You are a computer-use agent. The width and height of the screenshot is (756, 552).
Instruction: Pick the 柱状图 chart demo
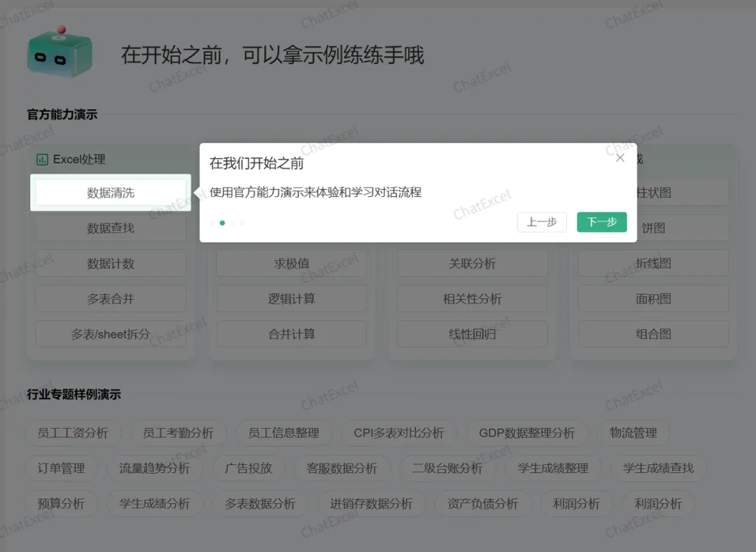pos(682,193)
